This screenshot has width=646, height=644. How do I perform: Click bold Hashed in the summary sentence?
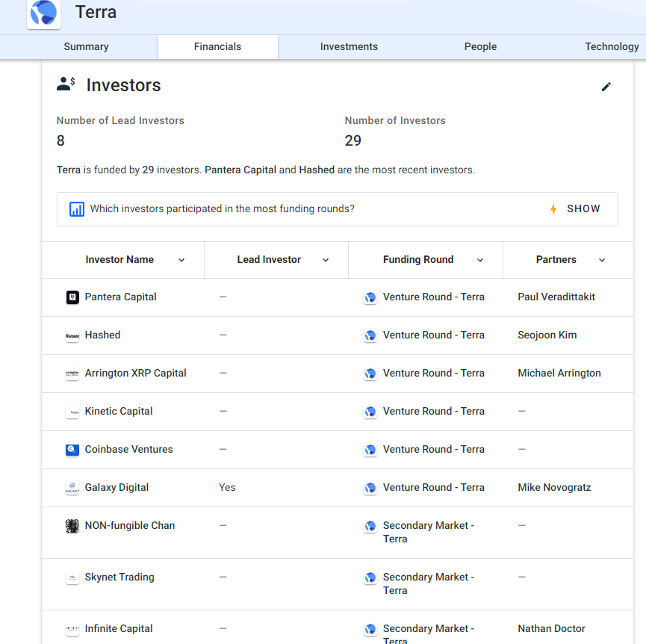pyautogui.click(x=317, y=170)
